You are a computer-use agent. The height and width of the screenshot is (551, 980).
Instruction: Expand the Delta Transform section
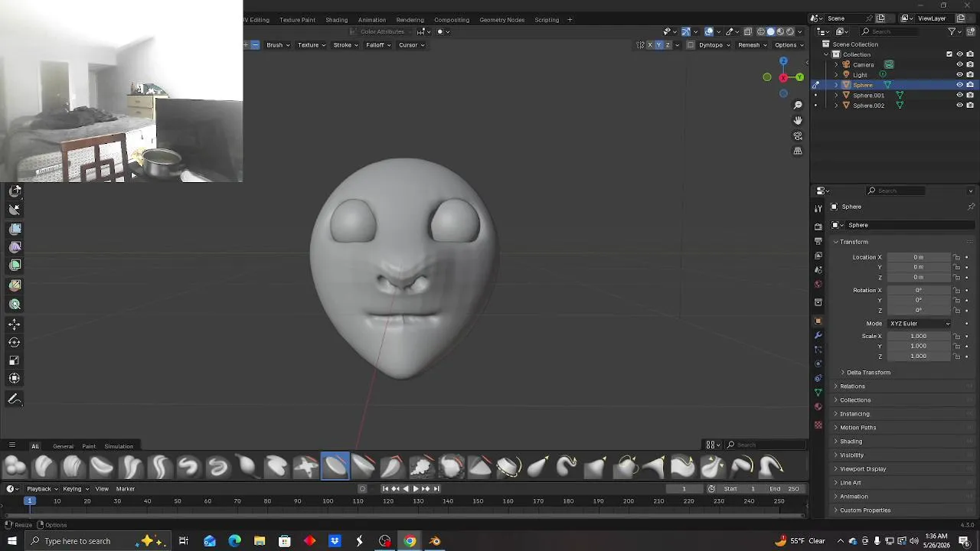coord(868,373)
